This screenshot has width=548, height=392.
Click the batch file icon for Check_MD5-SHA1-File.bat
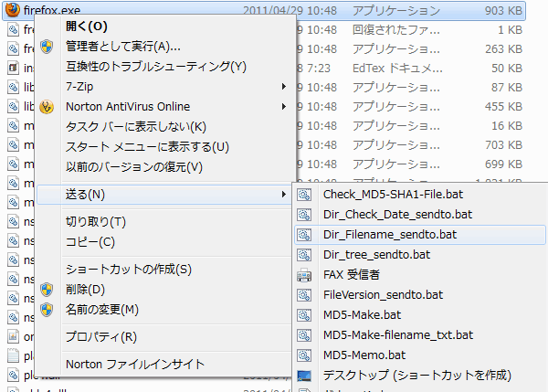[304, 195]
